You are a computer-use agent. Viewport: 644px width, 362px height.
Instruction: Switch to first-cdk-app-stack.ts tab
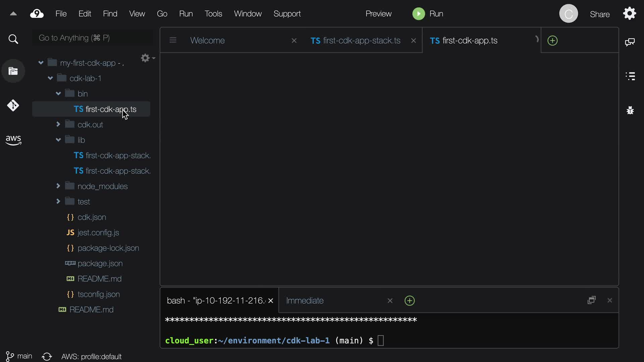pos(356,41)
